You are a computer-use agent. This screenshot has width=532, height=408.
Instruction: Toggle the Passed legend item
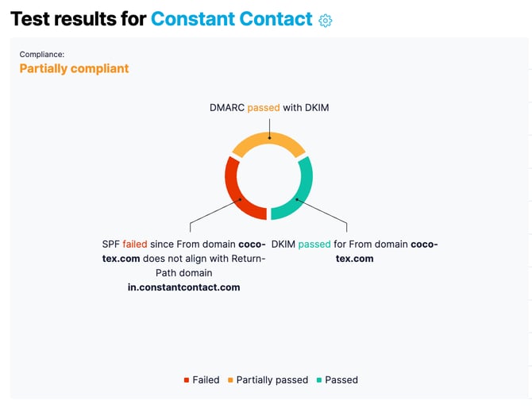(337, 380)
